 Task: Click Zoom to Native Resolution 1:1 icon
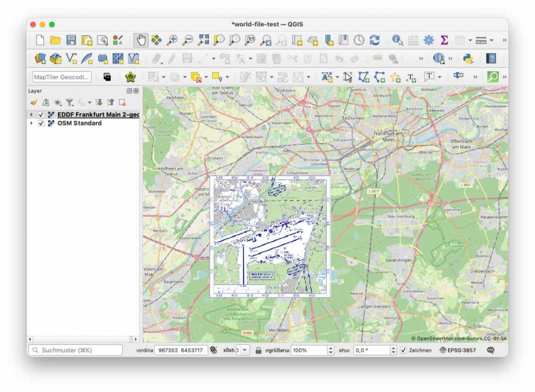click(250, 40)
